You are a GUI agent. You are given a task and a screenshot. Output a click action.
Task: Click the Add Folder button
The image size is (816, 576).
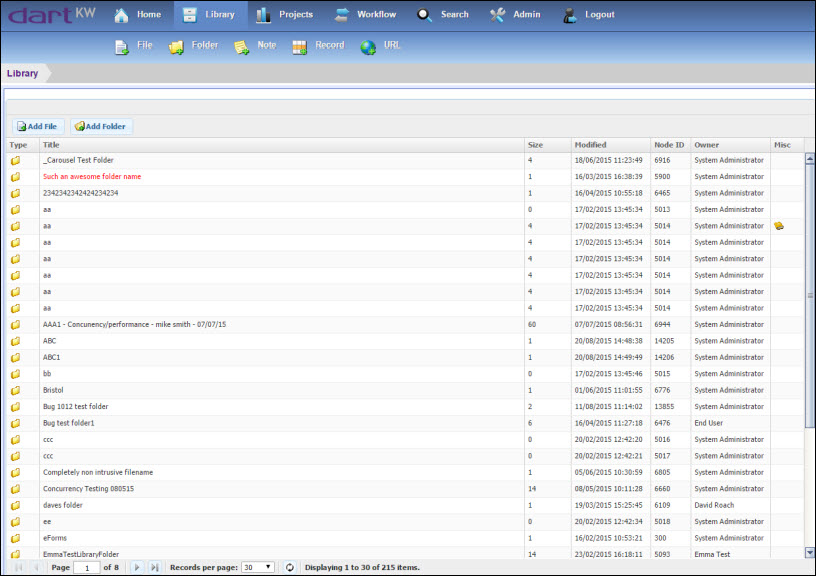pos(101,126)
